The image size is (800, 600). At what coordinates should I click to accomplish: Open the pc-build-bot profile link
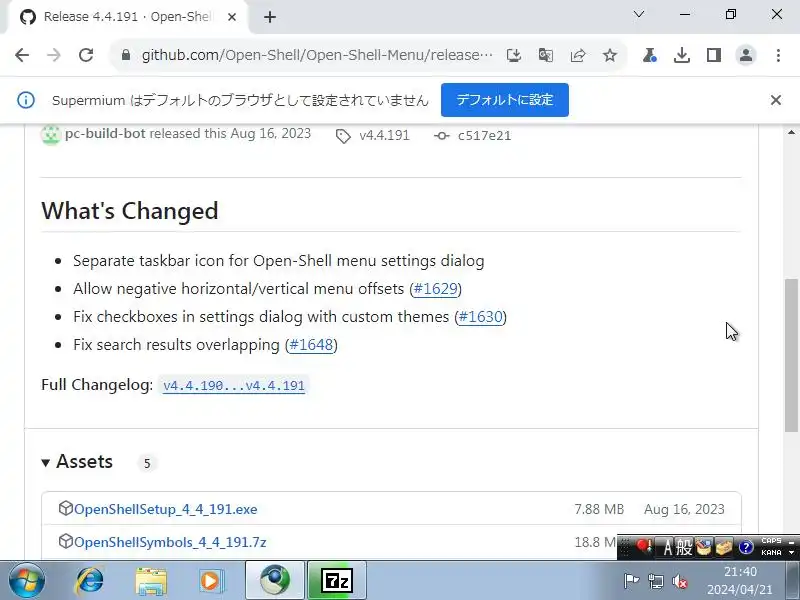pyautogui.click(x=105, y=134)
